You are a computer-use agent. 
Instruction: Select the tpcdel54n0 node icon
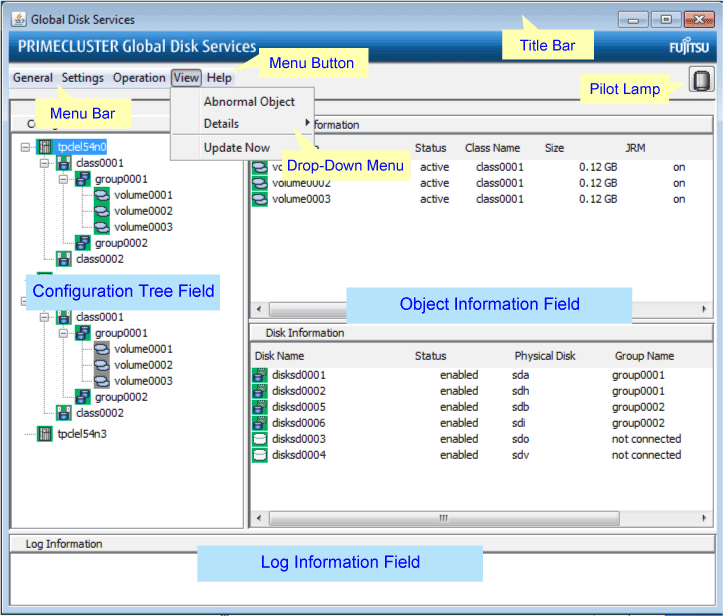(45, 147)
